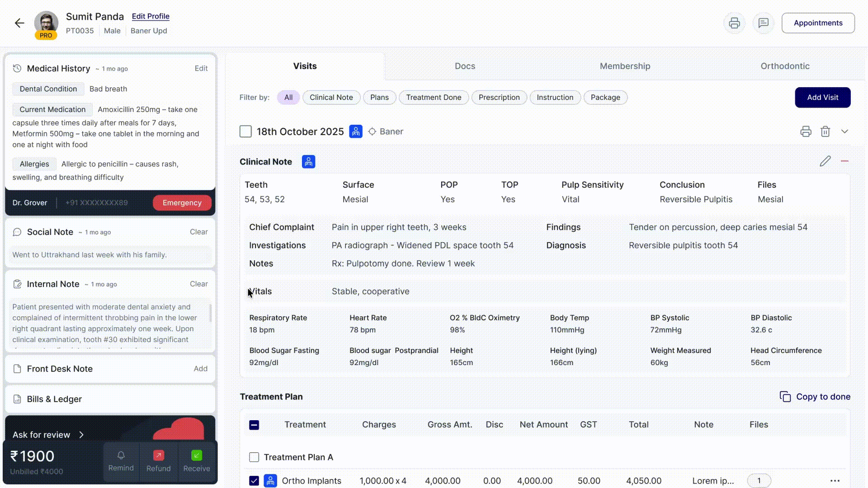Open the chat message icon near Appointments
The height and width of the screenshot is (488, 868).
click(x=764, y=23)
